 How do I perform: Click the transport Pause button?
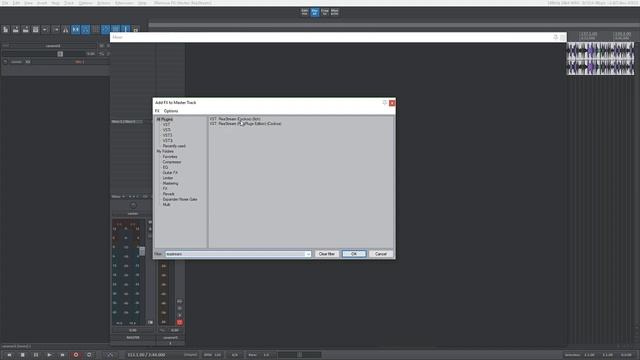(x=36, y=355)
